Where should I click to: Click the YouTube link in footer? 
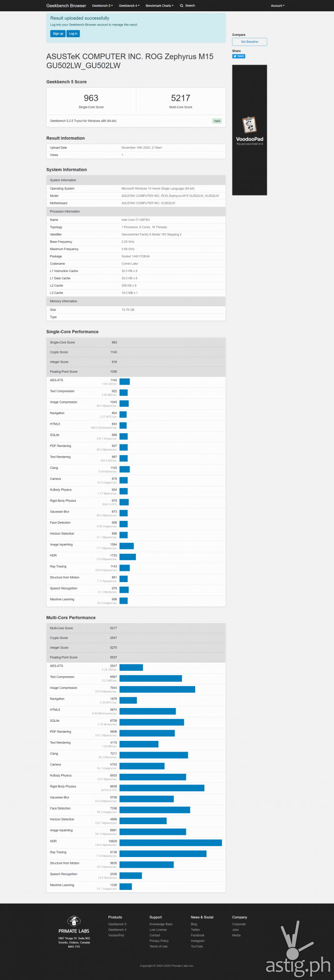(x=197, y=946)
